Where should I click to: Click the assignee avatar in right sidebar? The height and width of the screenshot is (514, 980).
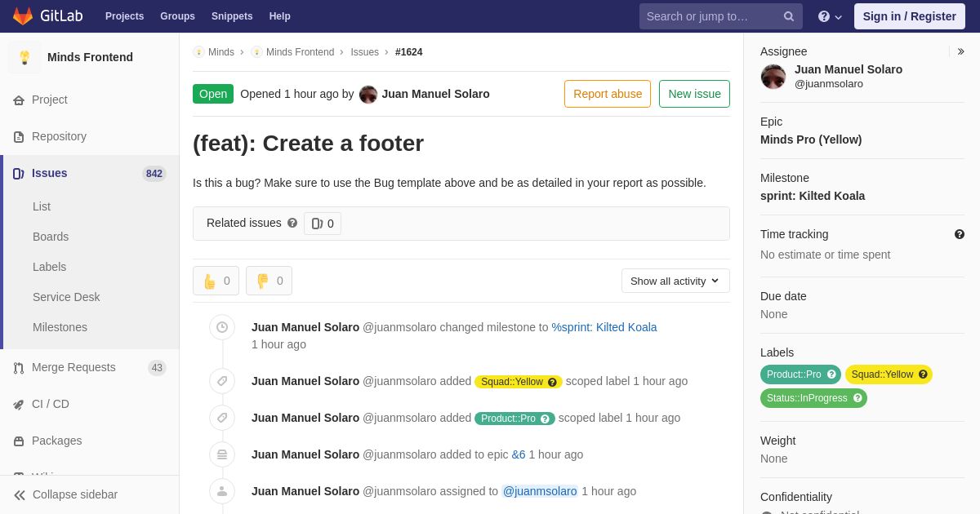(773, 77)
